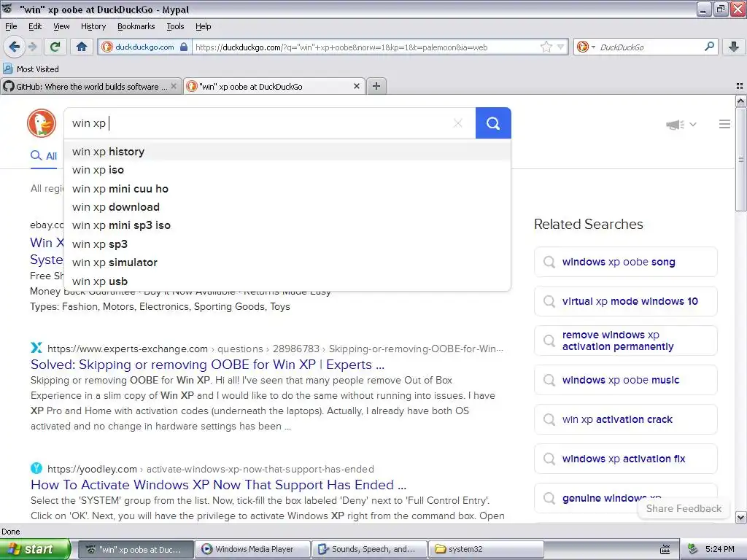The height and width of the screenshot is (560, 747).
Task: Choose suggestion 'win xp history'
Action: [x=287, y=152]
